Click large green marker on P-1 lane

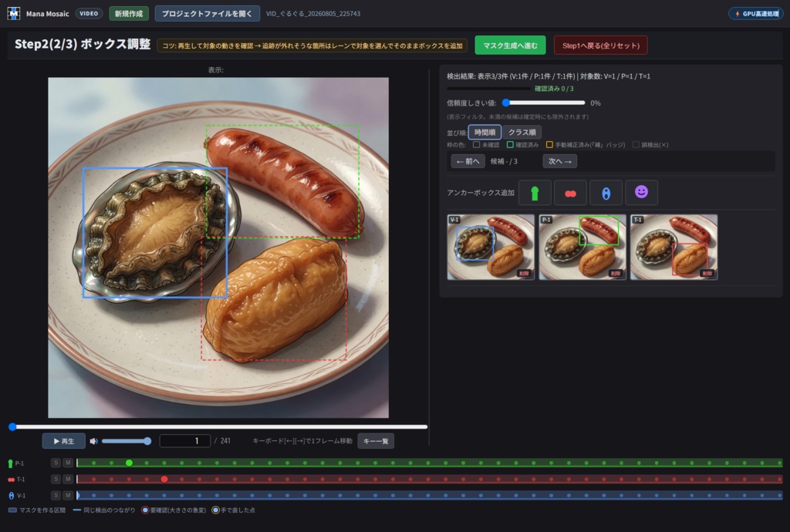click(x=129, y=463)
